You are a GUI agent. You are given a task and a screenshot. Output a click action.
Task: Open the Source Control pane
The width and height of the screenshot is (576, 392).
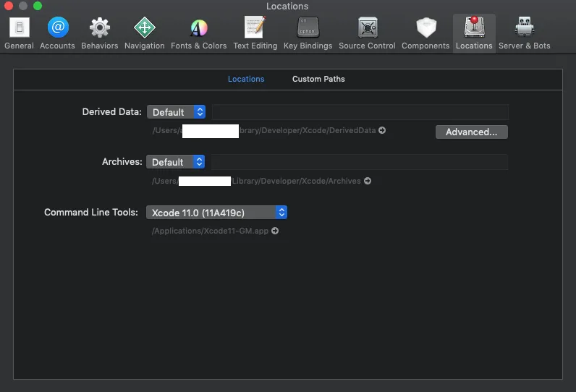click(x=367, y=33)
